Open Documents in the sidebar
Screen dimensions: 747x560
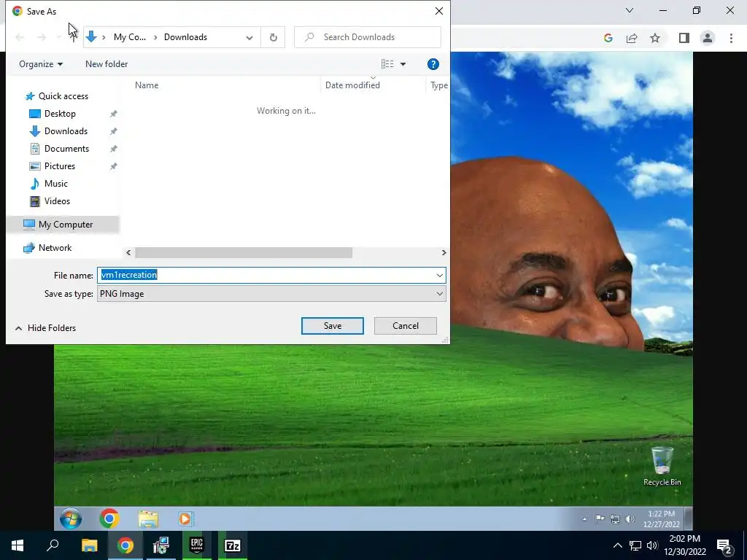click(66, 149)
